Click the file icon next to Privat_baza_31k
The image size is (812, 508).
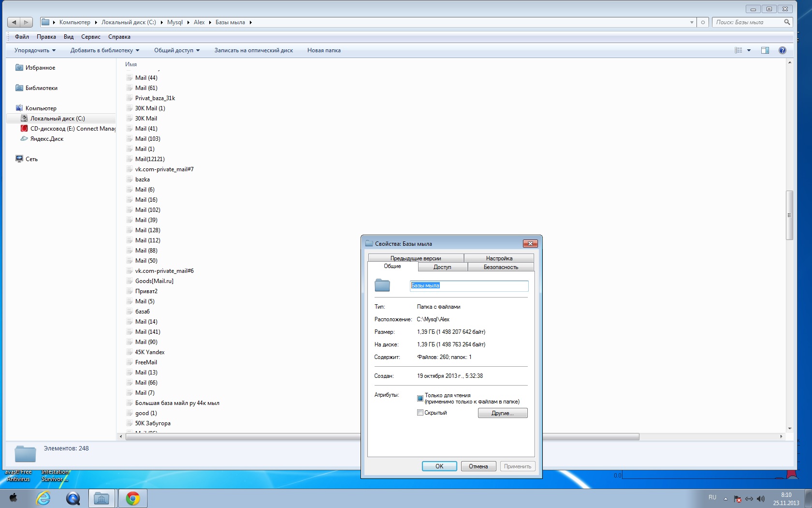[130, 98]
